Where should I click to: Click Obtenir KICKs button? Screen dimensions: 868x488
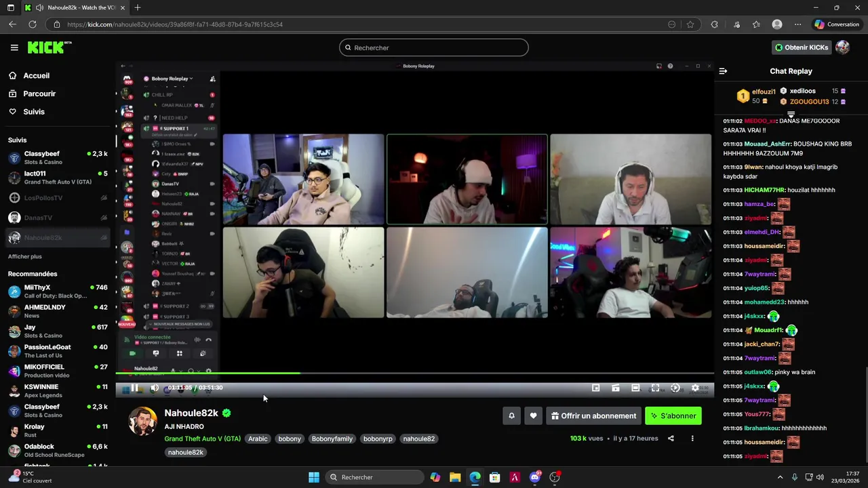(x=802, y=47)
